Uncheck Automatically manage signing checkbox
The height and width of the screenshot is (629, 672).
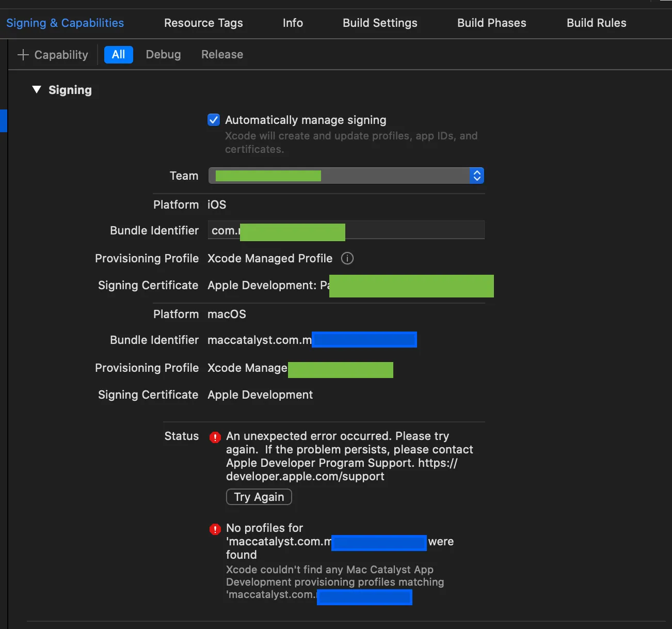[x=214, y=120]
